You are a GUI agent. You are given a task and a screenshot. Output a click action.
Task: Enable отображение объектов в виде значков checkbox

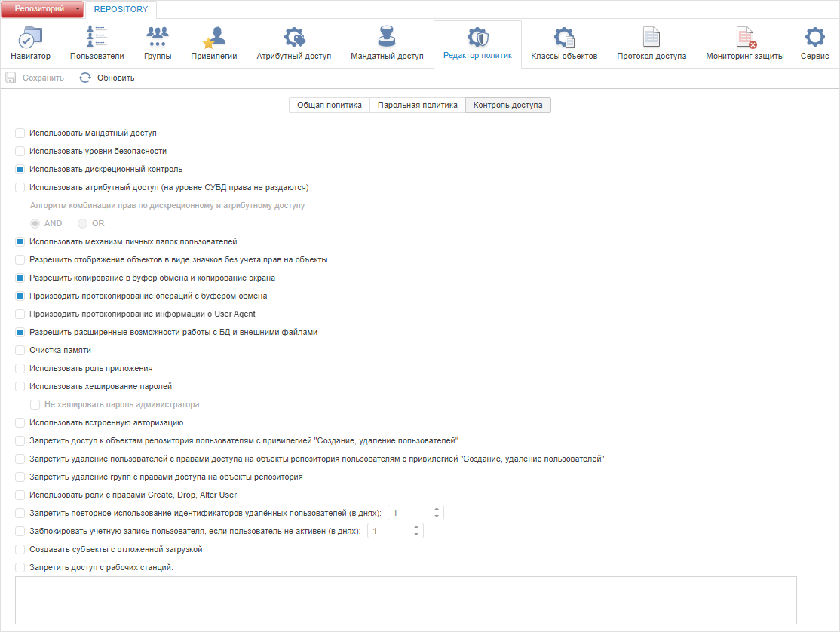pyautogui.click(x=20, y=259)
